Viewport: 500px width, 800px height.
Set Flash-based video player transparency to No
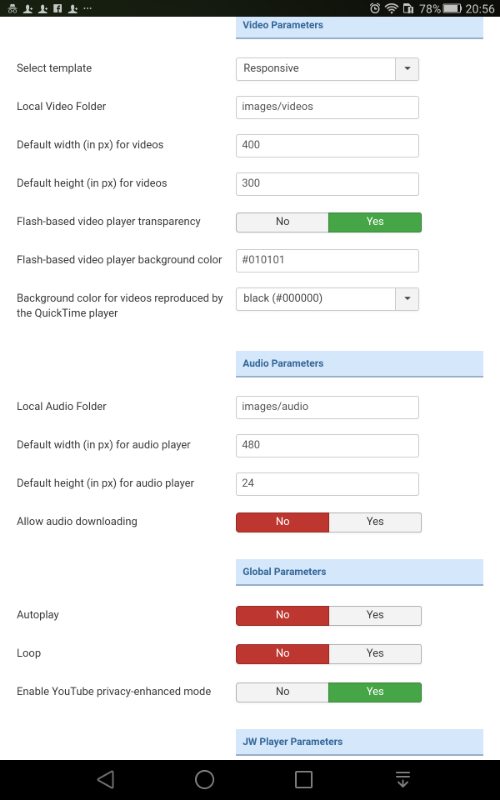point(282,222)
